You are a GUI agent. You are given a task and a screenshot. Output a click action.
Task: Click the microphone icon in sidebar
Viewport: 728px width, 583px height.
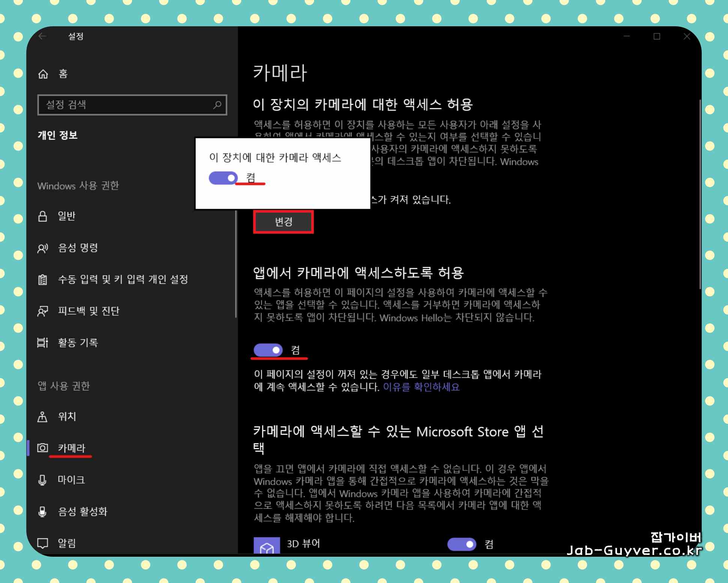[x=43, y=480]
